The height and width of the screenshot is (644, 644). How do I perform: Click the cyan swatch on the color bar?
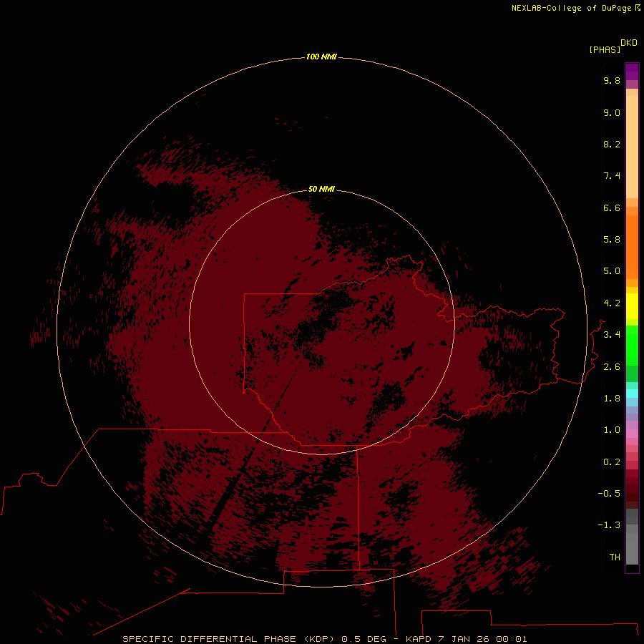point(632,394)
